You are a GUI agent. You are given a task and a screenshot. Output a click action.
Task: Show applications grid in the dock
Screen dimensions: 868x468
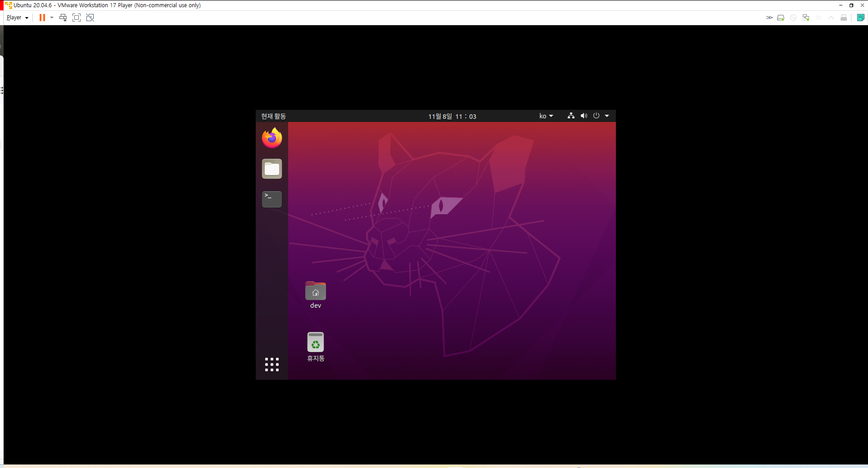(x=272, y=364)
